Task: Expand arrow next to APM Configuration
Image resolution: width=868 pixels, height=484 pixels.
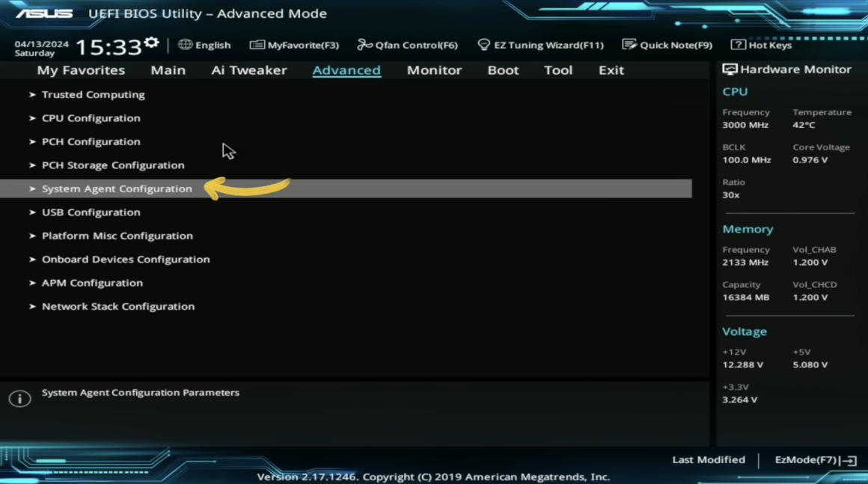Action: (x=32, y=283)
